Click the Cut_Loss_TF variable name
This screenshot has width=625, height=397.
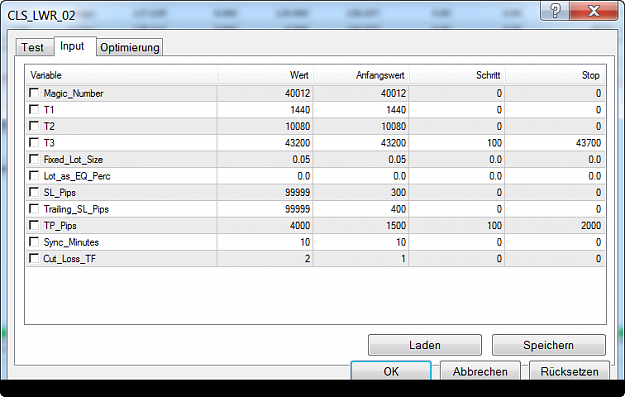70,259
